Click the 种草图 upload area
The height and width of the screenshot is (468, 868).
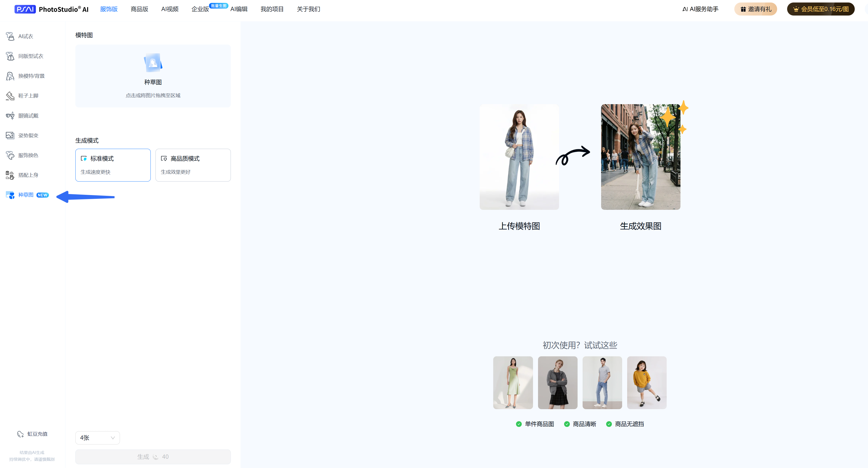click(153, 76)
